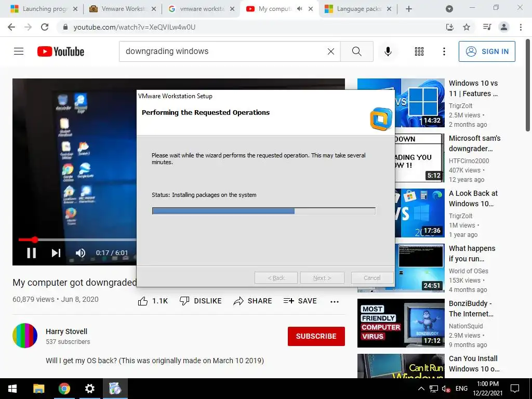
Task: Open the YouTube apps grid
Action: 419,51
